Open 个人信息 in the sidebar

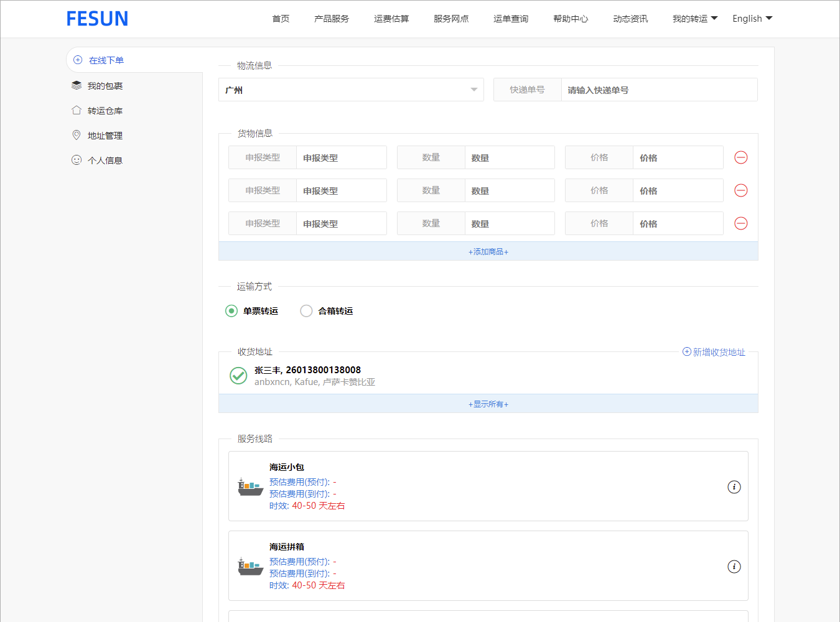(x=105, y=160)
